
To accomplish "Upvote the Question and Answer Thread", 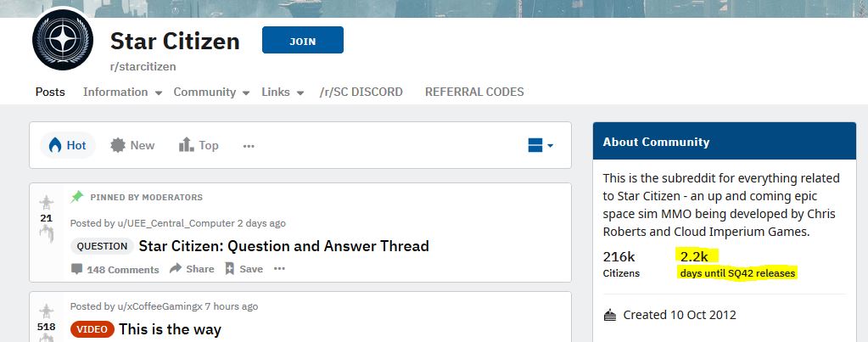I will (47, 202).
